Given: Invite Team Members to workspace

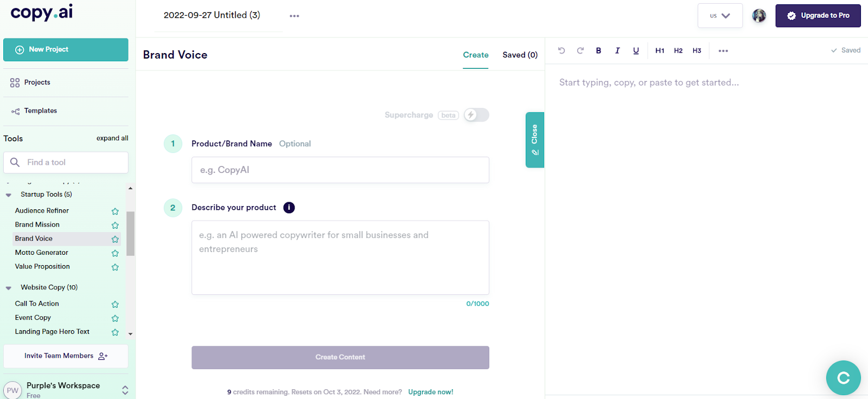Looking at the screenshot, I should [66, 356].
